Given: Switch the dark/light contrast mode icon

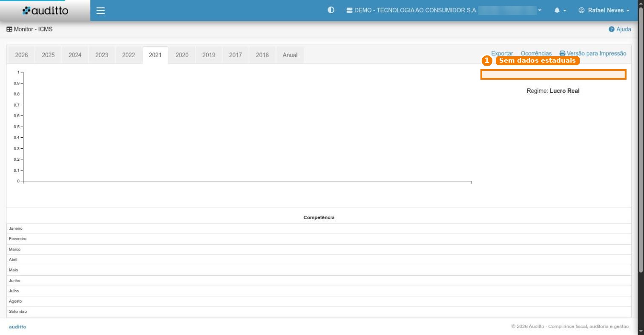Looking at the screenshot, I should [x=331, y=10].
